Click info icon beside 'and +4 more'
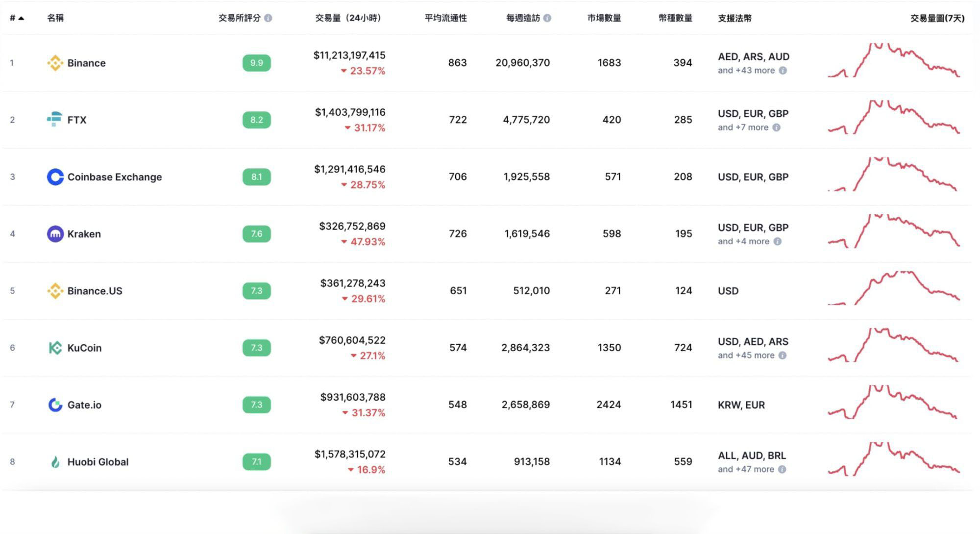The image size is (980, 534). tap(778, 241)
